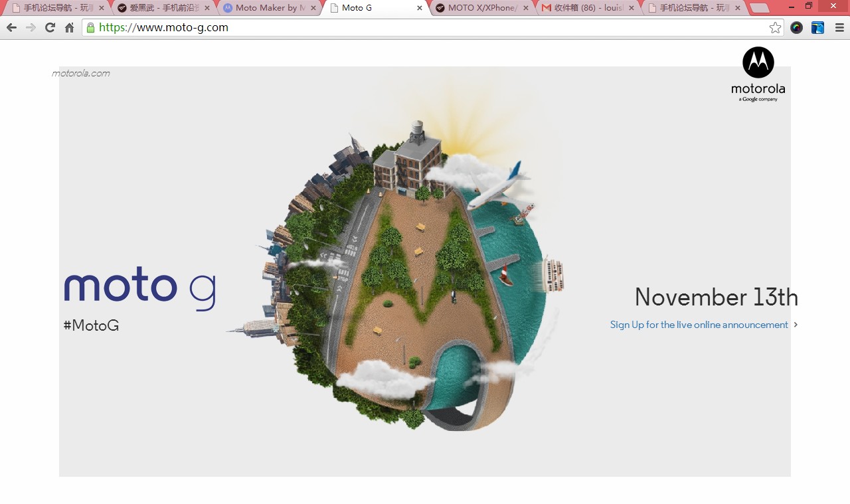Close the Gmail 收件箱 tab
Viewport: 850px width, 504px height.
coord(632,8)
